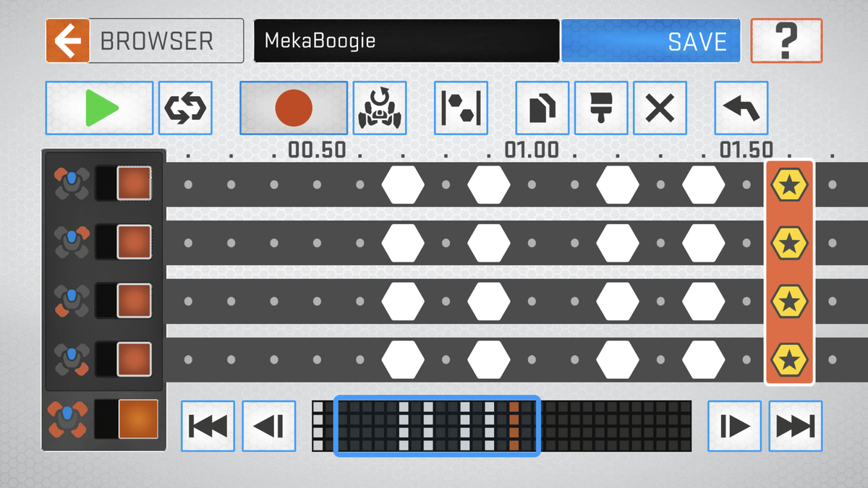Skip to the beginning of the timeline

(x=208, y=427)
